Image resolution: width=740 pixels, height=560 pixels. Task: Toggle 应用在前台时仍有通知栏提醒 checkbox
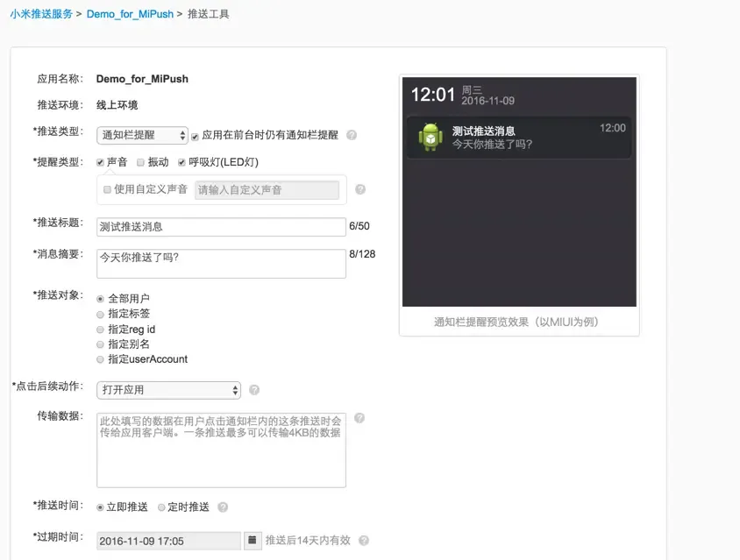pos(195,137)
